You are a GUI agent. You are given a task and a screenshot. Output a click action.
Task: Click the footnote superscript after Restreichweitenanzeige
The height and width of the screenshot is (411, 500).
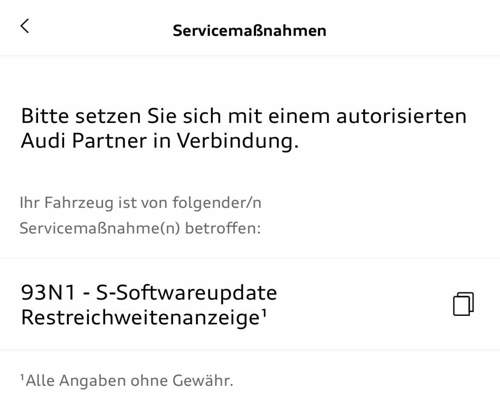(x=263, y=313)
